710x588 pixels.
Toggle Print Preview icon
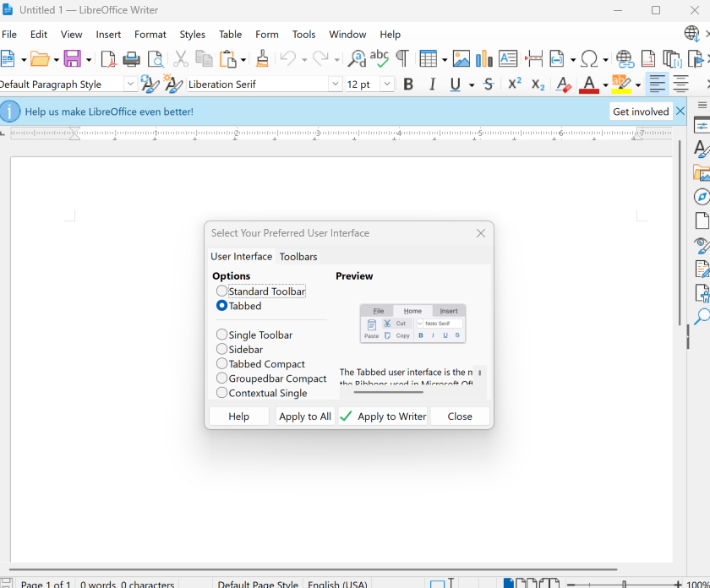click(156, 59)
